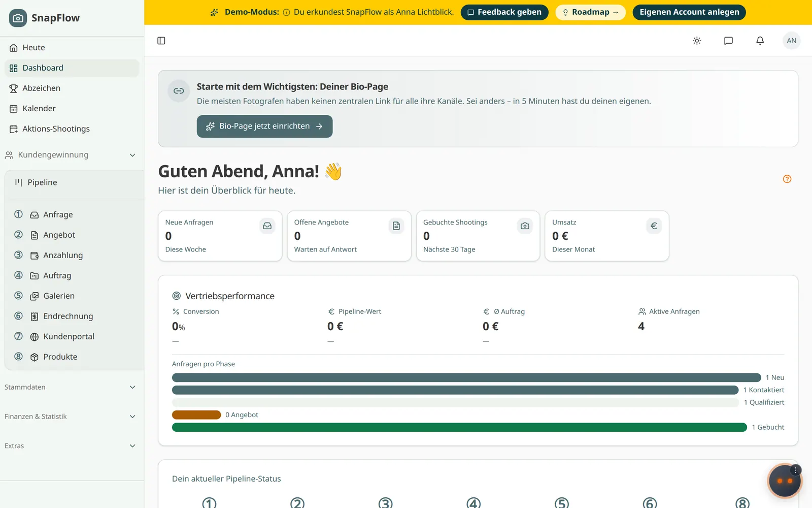Click the Vertriebsperformance target icon

[x=177, y=296]
